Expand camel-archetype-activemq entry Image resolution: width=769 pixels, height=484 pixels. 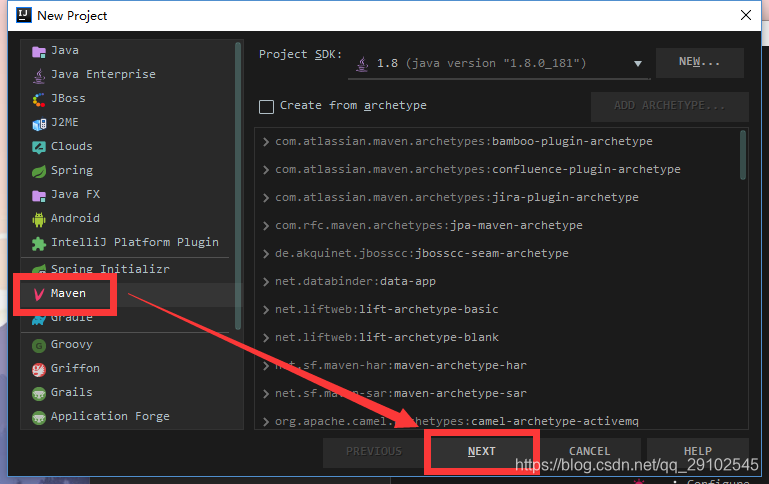266,422
